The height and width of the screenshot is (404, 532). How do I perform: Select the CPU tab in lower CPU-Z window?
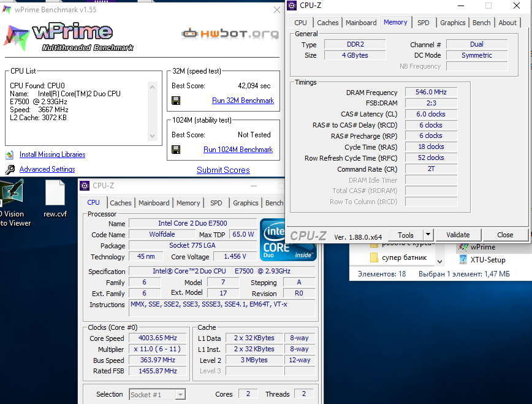pyautogui.click(x=94, y=202)
